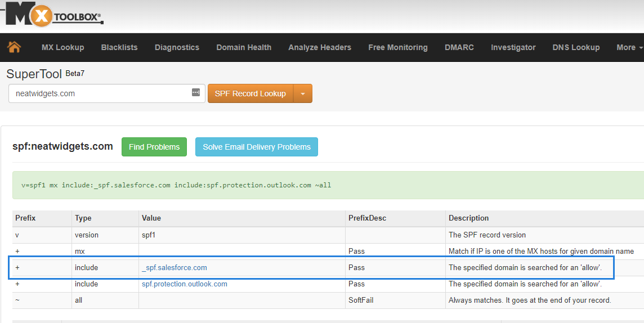Click the keyboard icon in the domain field
The width and height of the screenshot is (644, 323).
[196, 93]
